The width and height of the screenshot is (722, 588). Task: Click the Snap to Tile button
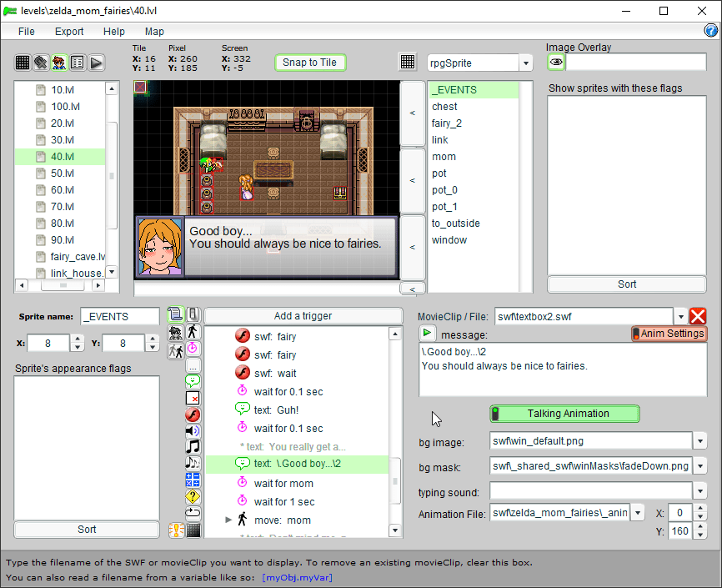tap(309, 63)
